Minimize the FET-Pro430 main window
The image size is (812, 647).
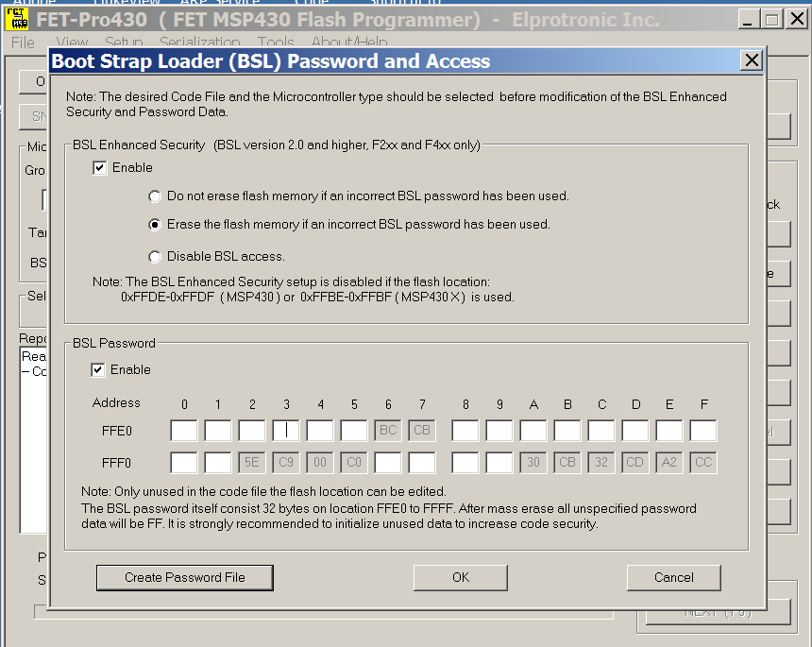point(748,19)
